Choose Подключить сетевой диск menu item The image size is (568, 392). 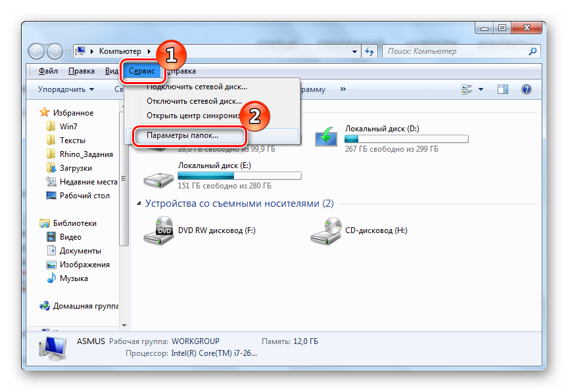tap(197, 86)
